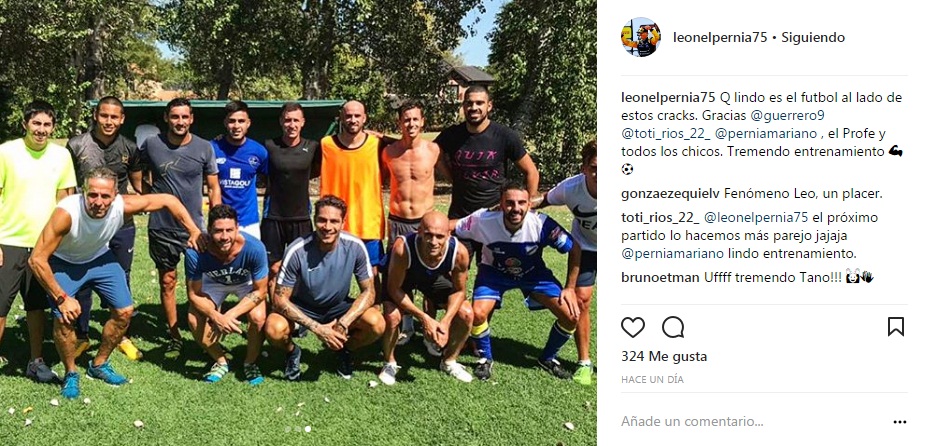930x446 pixels.
Task: Open the group football photo
Action: pos(298,223)
